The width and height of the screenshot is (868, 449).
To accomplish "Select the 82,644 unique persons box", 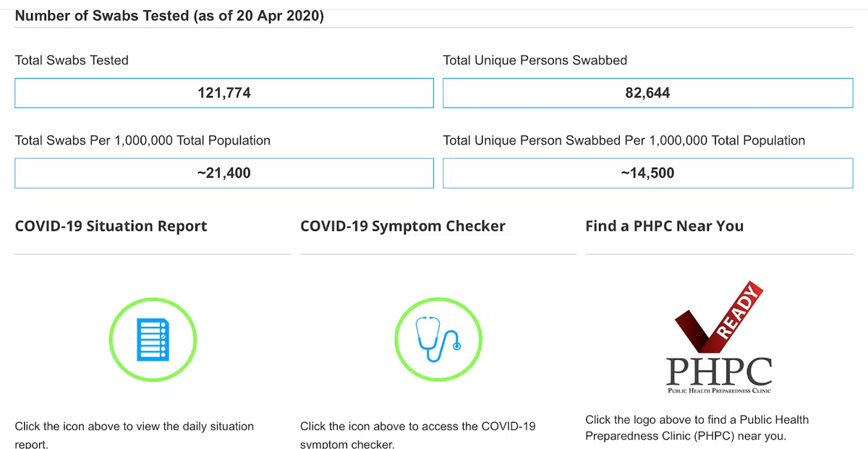I will [647, 93].
